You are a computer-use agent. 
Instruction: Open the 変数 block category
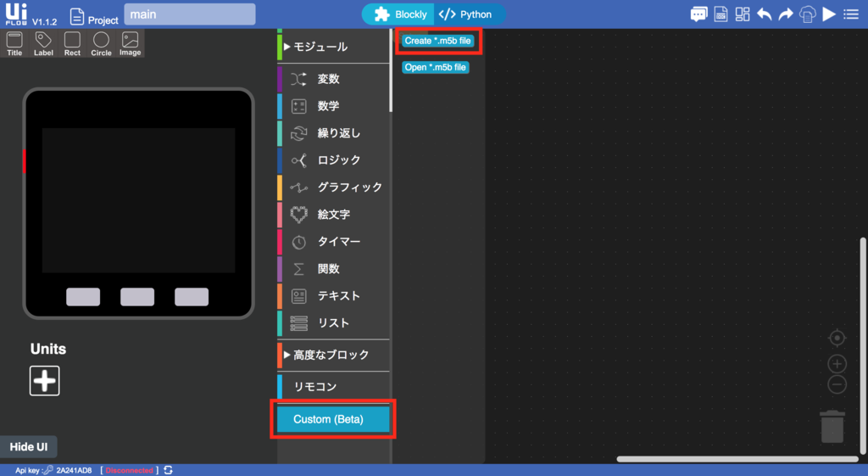point(334,79)
